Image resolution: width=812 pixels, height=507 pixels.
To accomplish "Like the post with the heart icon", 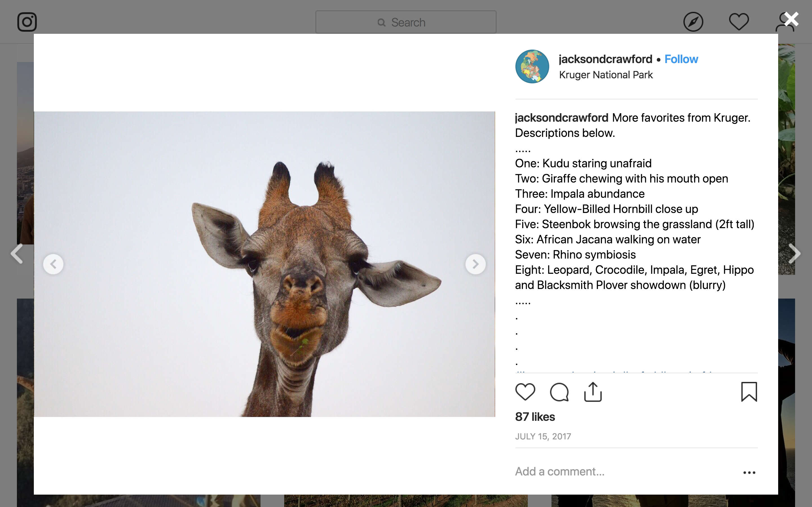I will pos(525,392).
